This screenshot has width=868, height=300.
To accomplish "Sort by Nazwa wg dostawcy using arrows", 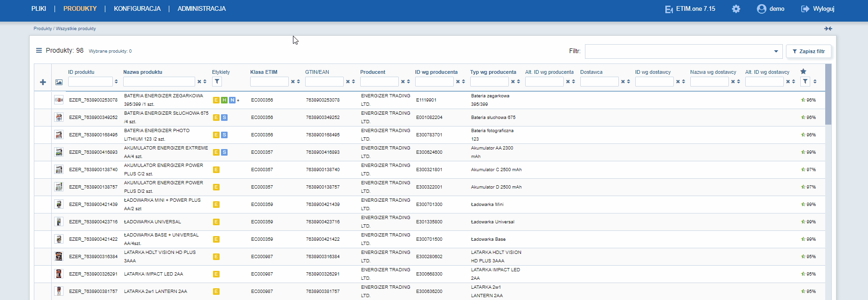I will [738, 82].
